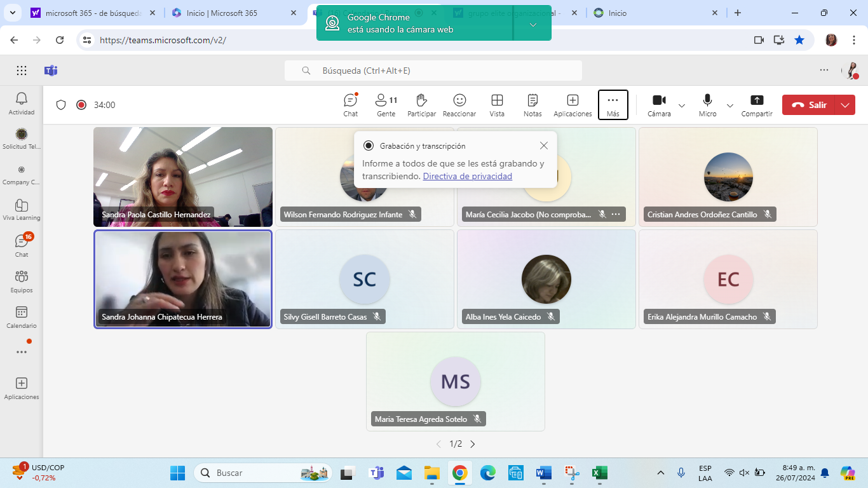868x488 pixels.
Task: Click the address bar URL
Action: pos(163,40)
